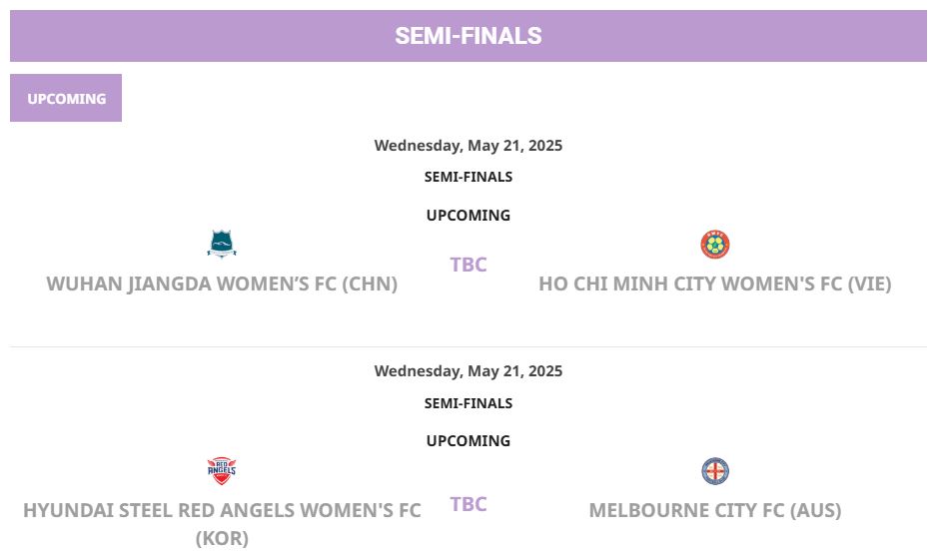Open Ho Chi Minh City Women's FC (VIE) link
Image resolution: width=950 pixels, height=560 pixels.
(x=715, y=283)
